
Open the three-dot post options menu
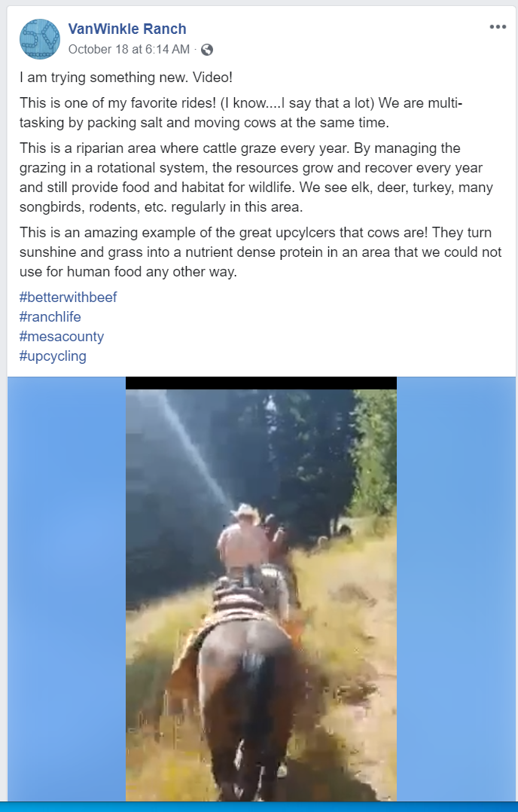(x=498, y=27)
